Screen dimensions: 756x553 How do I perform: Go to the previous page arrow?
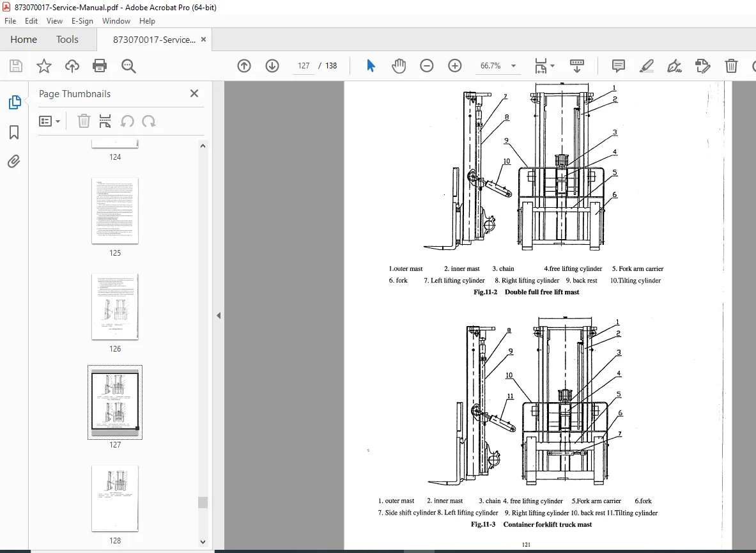click(x=244, y=66)
